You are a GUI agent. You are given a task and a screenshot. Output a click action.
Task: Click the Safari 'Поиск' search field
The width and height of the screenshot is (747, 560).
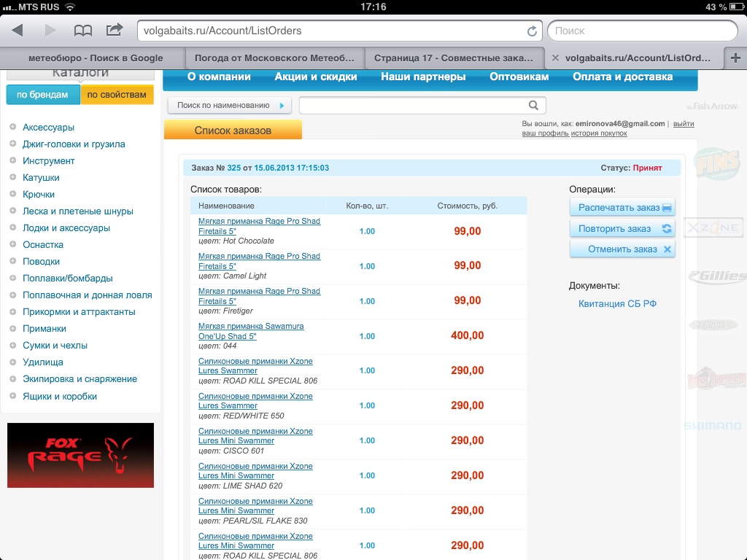pos(642,31)
